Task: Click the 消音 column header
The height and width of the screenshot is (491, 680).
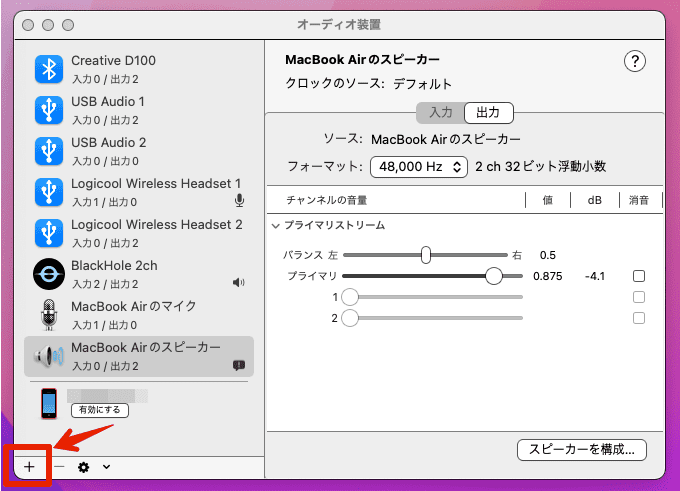Action: click(x=639, y=200)
